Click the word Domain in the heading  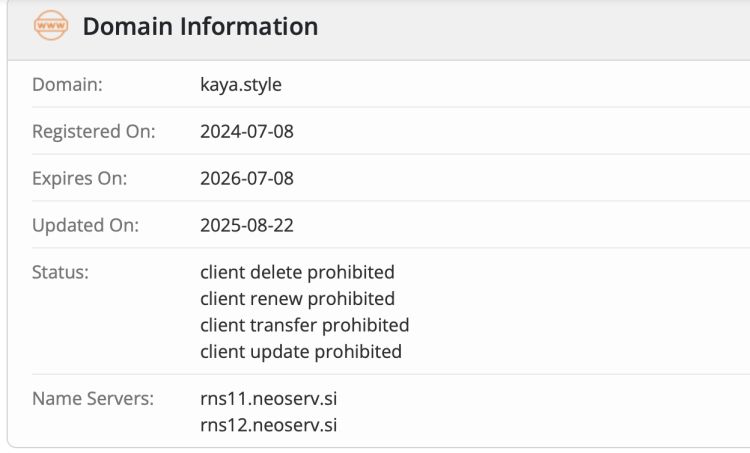click(127, 27)
